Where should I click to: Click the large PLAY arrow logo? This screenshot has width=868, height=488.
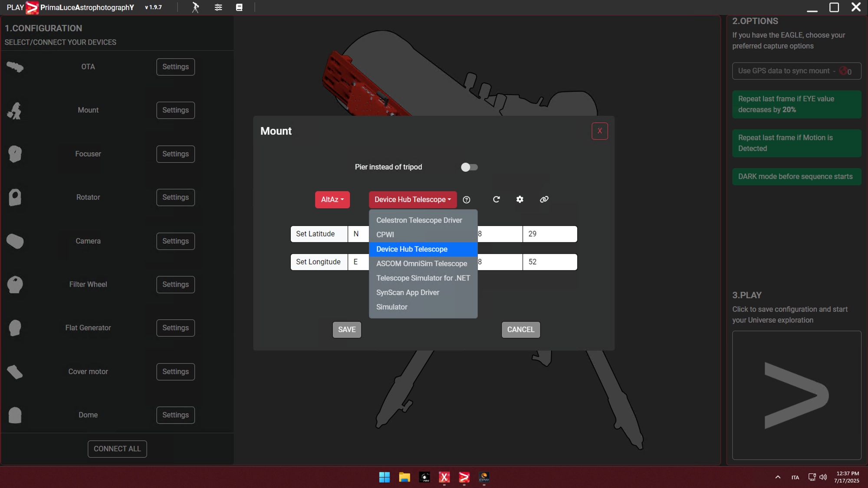click(796, 395)
